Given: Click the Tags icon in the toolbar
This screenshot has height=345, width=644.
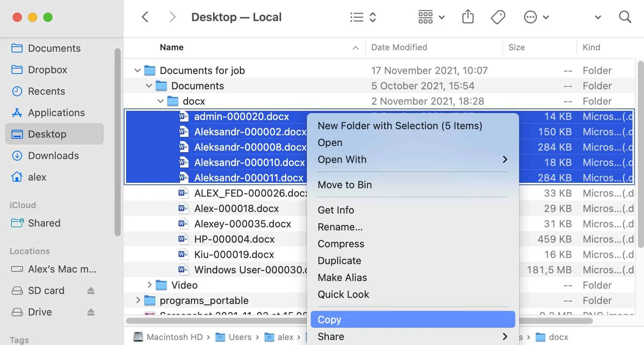Looking at the screenshot, I should (x=498, y=17).
